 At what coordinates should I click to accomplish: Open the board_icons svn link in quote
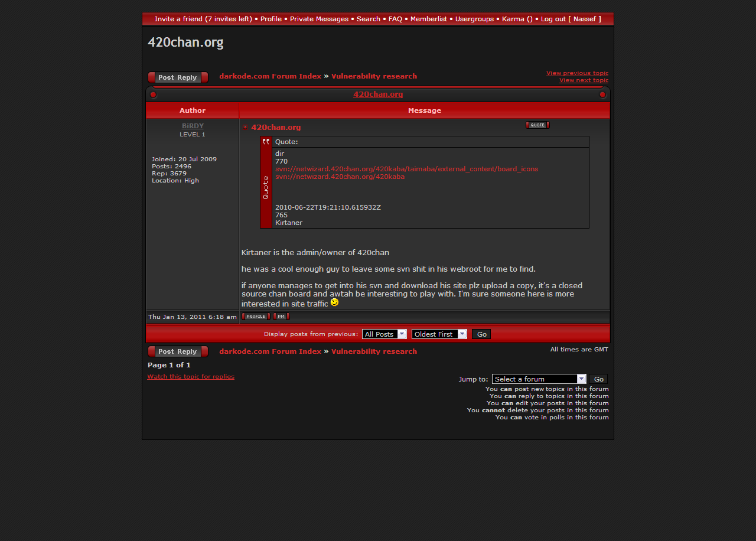[406, 169]
